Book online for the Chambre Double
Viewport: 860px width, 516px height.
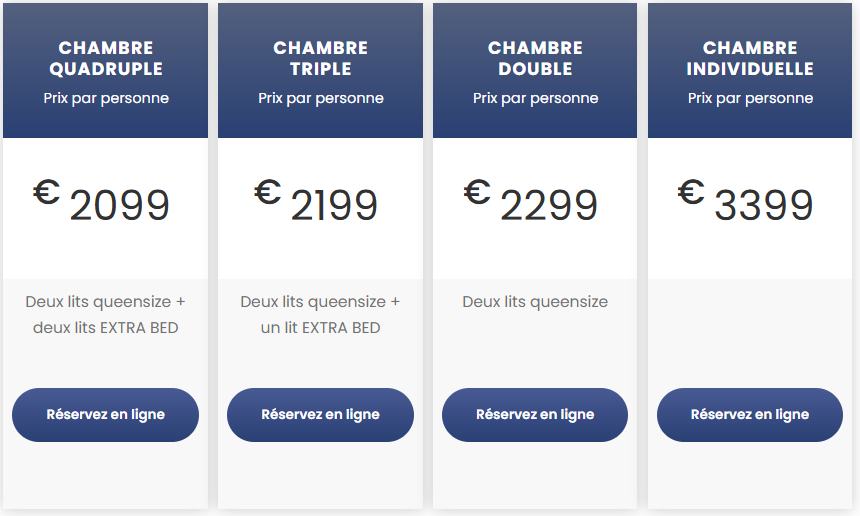pos(535,414)
